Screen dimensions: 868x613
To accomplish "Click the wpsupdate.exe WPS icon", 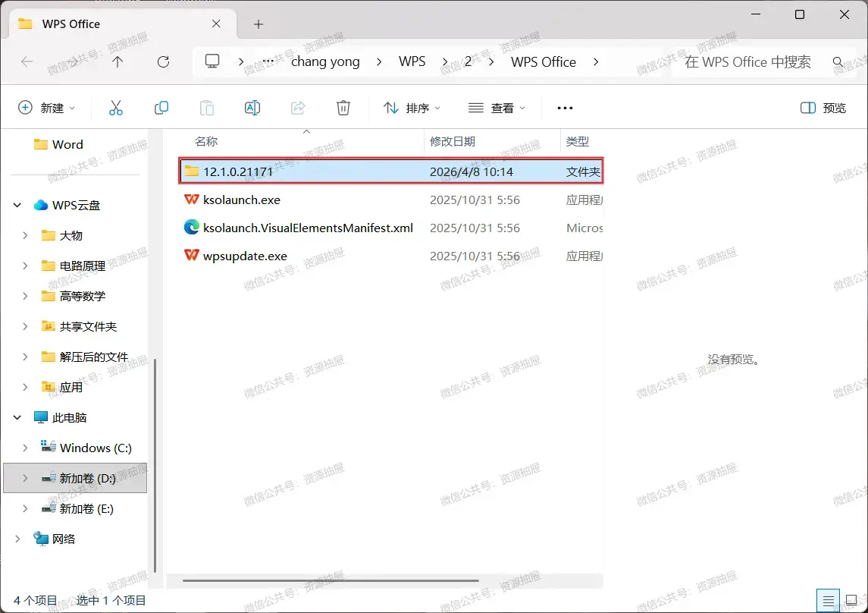I will (192, 255).
